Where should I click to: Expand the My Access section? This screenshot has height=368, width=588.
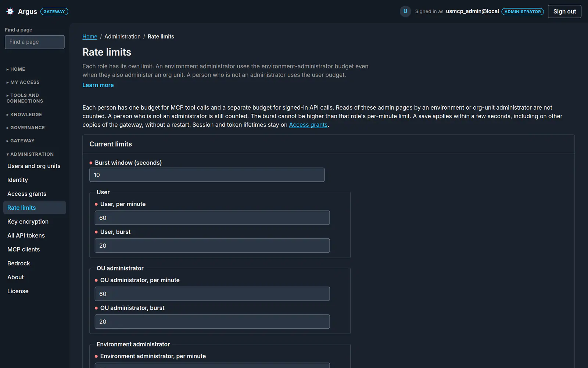pyautogui.click(x=23, y=82)
